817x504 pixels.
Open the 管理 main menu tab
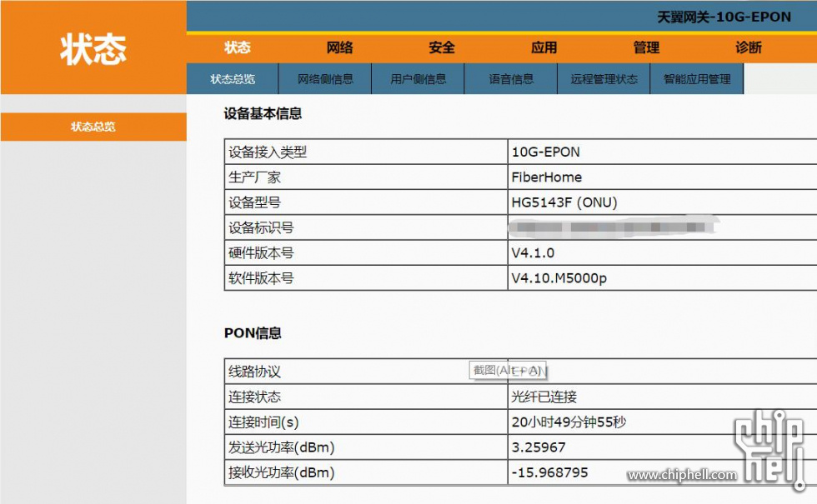tap(646, 48)
